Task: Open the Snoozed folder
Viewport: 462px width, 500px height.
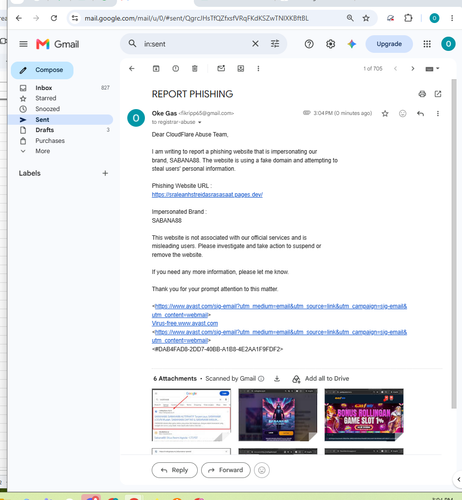Action: (61, 109)
